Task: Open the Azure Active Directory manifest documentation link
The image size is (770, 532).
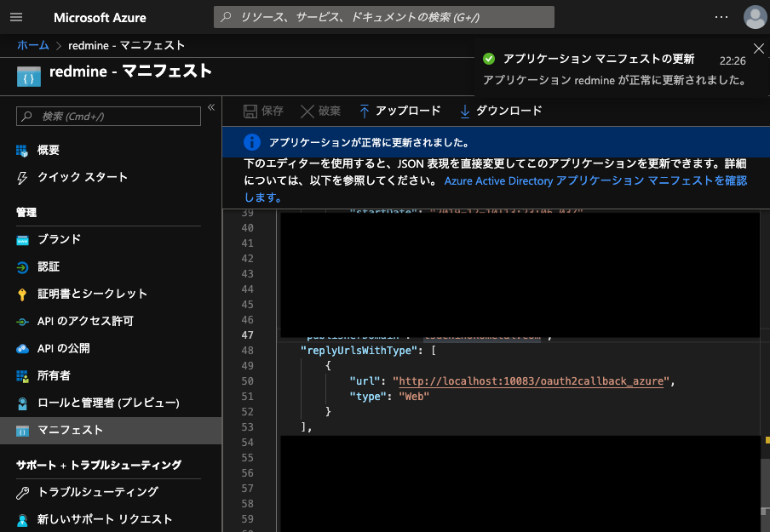Action: [595, 180]
